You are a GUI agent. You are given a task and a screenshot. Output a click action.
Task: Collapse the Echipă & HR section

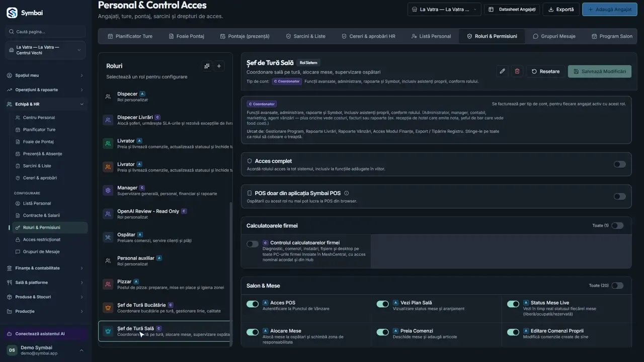point(46,104)
